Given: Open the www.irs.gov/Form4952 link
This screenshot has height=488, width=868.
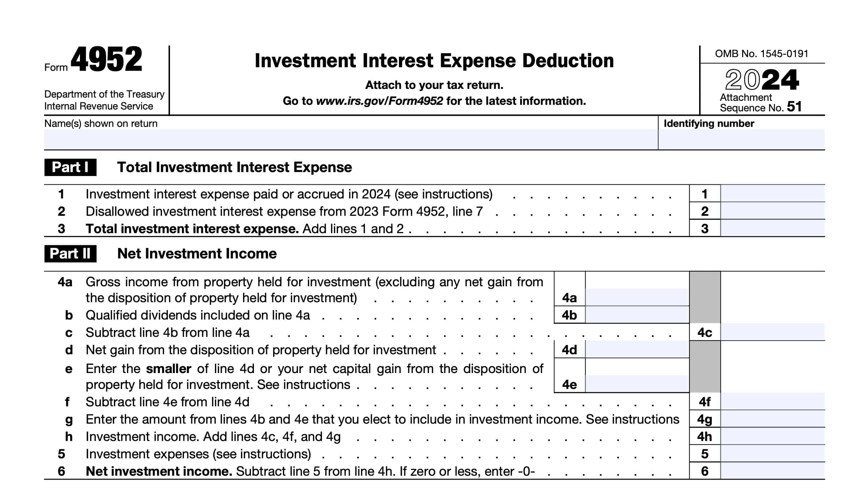Looking at the screenshot, I should [379, 101].
